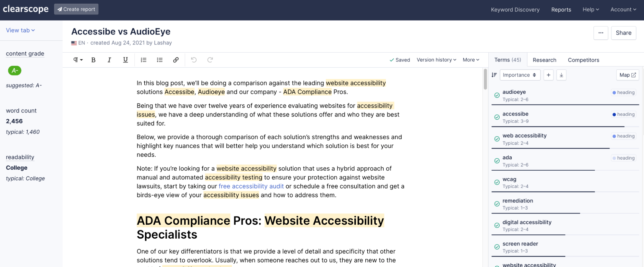Image resolution: width=644 pixels, height=267 pixels.
Task: Switch to the Research tab
Action: 544,60
